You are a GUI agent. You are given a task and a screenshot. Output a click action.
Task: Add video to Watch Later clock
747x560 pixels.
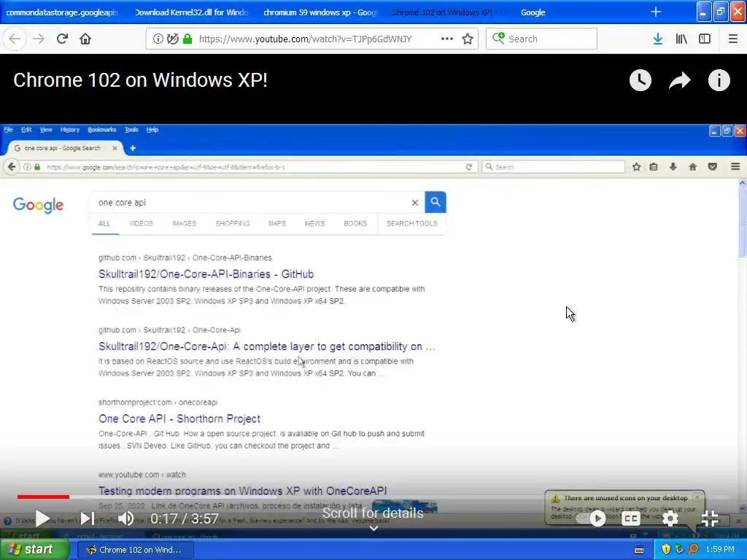[640, 80]
